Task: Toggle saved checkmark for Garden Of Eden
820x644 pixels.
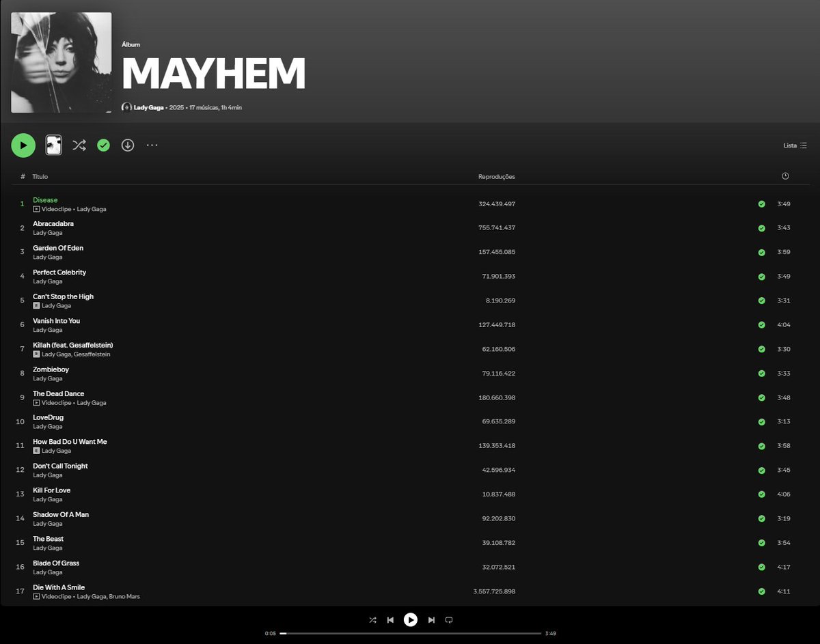Action: pyautogui.click(x=761, y=253)
